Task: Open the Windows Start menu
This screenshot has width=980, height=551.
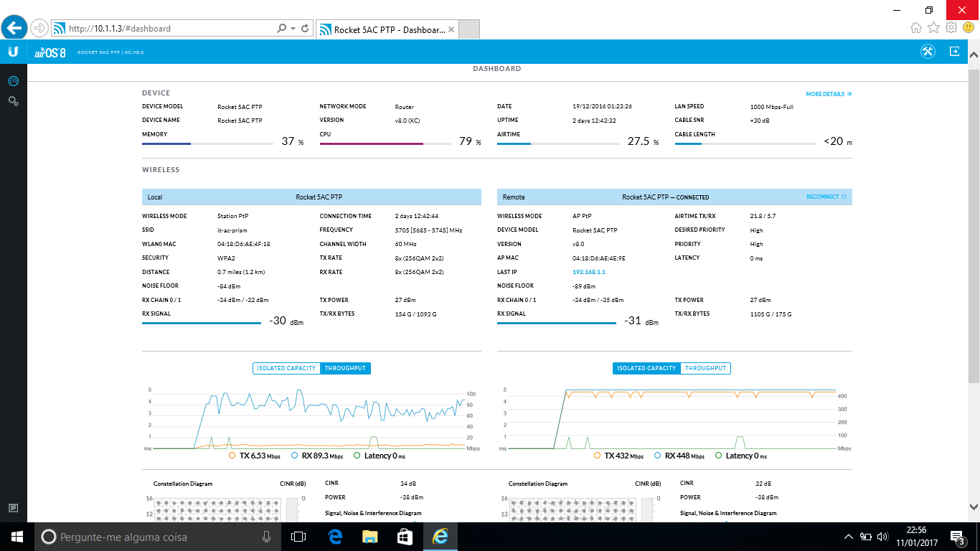Action: coord(17,537)
